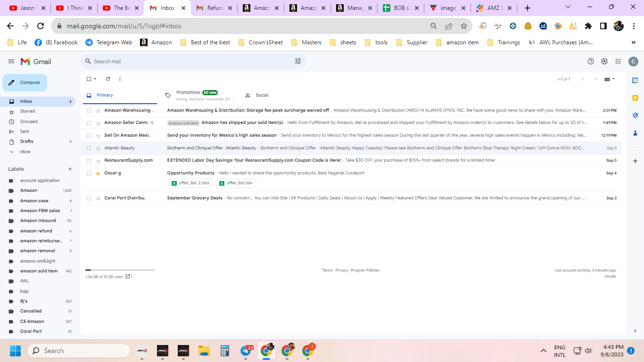Open the Amazon inbound label
Viewport: 644px width, 362px height.
39,221
